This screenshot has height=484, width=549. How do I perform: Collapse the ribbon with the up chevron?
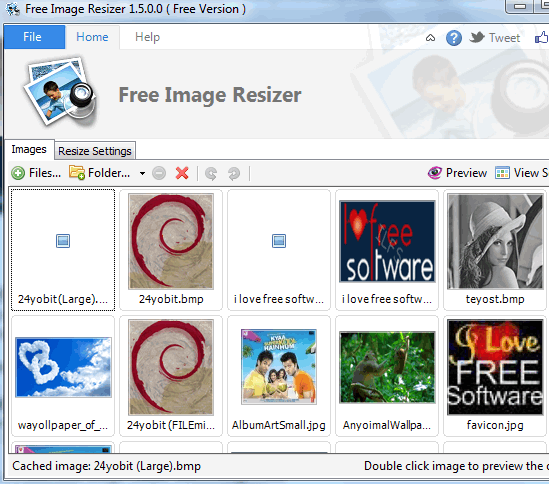point(430,38)
